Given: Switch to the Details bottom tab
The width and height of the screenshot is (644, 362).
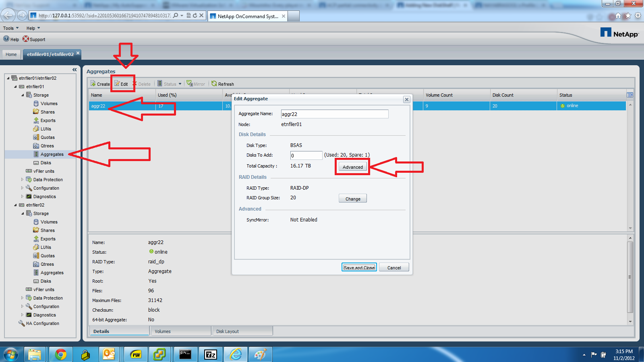Looking at the screenshot, I should tap(119, 331).
